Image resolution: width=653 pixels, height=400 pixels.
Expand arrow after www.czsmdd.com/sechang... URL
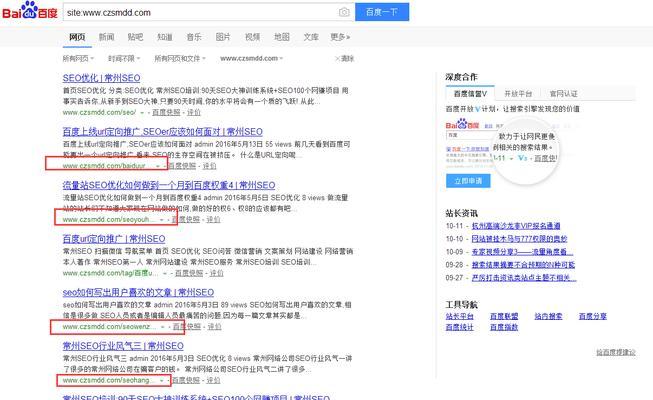coord(162,380)
